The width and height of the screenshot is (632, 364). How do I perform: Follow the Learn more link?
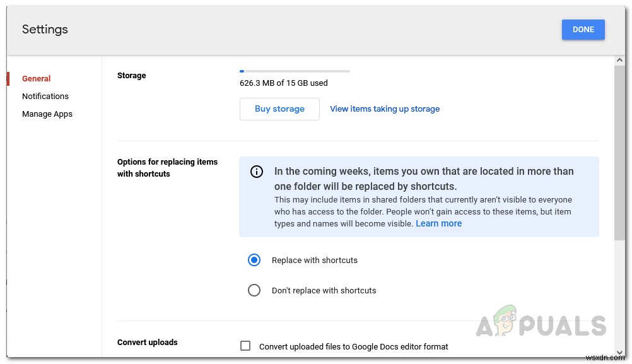(439, 224)
